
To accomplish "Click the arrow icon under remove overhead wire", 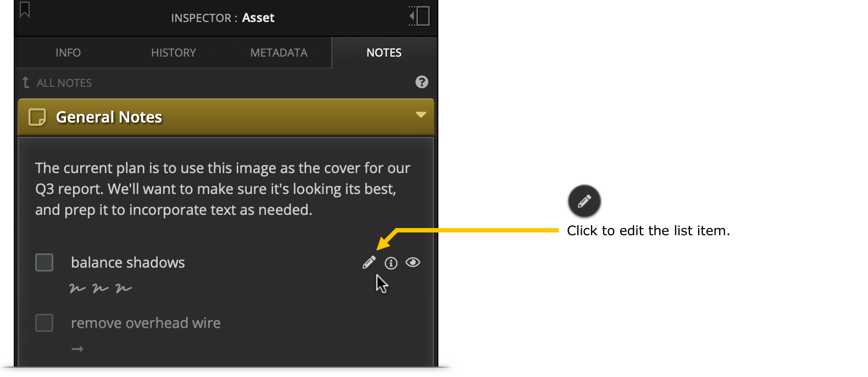I will [x=77, y=349].
